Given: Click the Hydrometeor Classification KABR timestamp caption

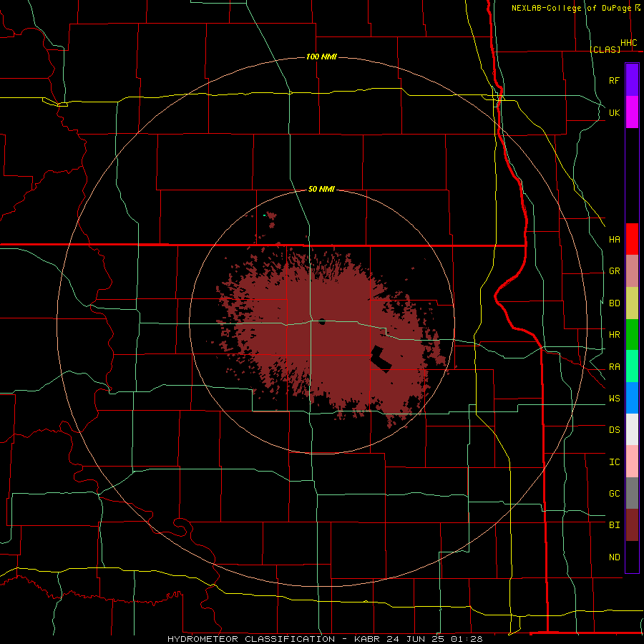Looking at the screenshot, I should pos(325,639).
